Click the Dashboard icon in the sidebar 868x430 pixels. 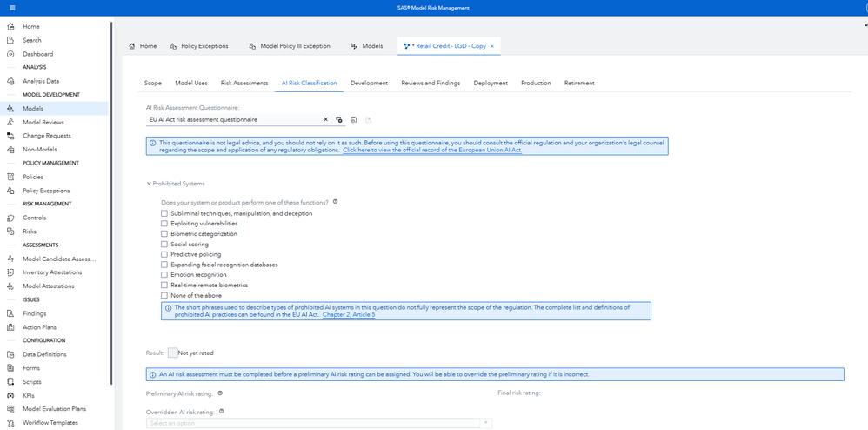point(10,54)
